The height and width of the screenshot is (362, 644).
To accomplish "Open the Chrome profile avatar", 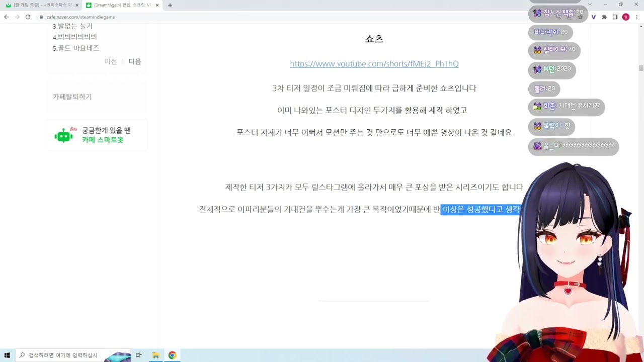I will tap(626, 17).
